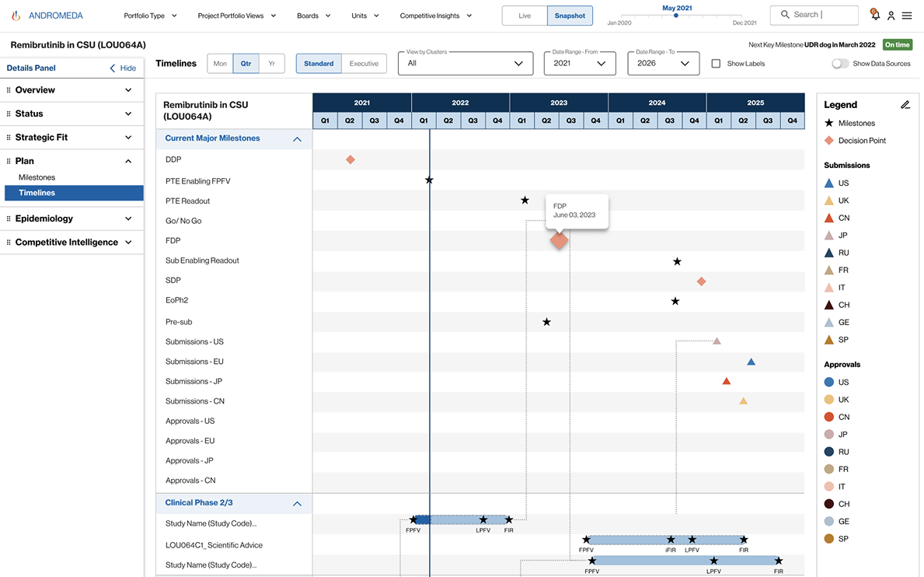The height and width of the screenshot is (577, 924).
Task: Toggle Show Data Sources switch
Action: 840,64
